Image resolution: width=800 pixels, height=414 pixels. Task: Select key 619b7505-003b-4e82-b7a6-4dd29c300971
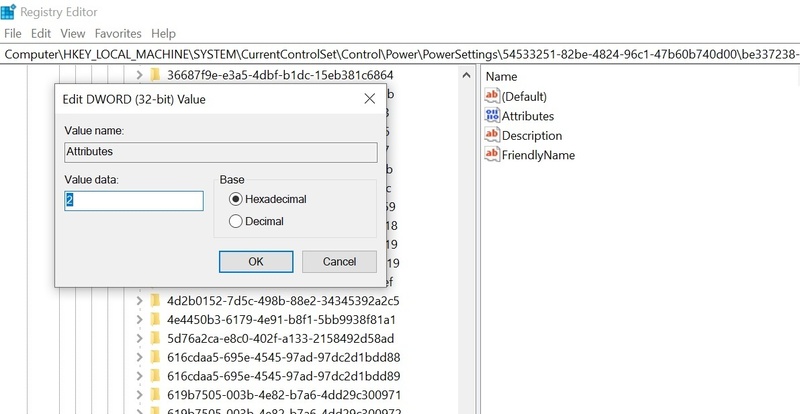pos(284,395)
